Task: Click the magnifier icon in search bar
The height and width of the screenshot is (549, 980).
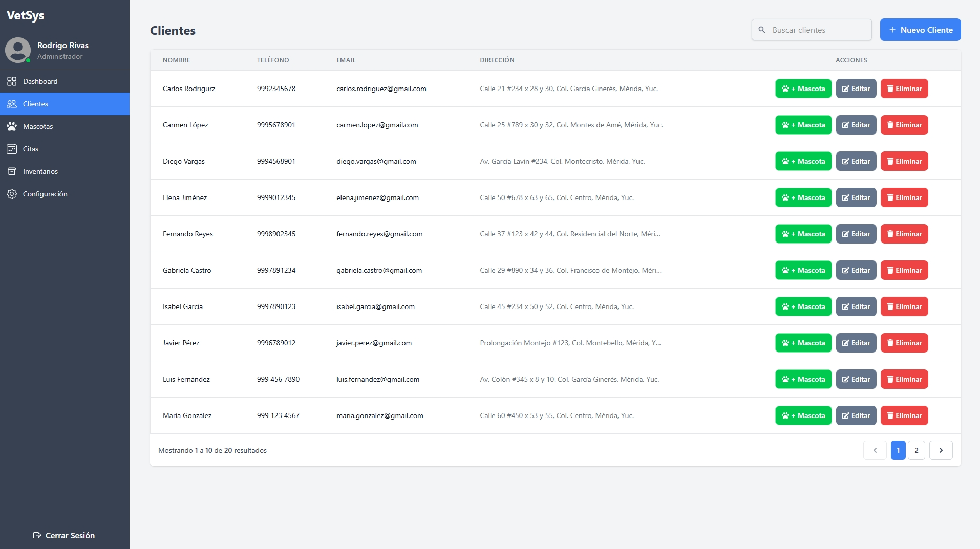Action: (761, 30)
